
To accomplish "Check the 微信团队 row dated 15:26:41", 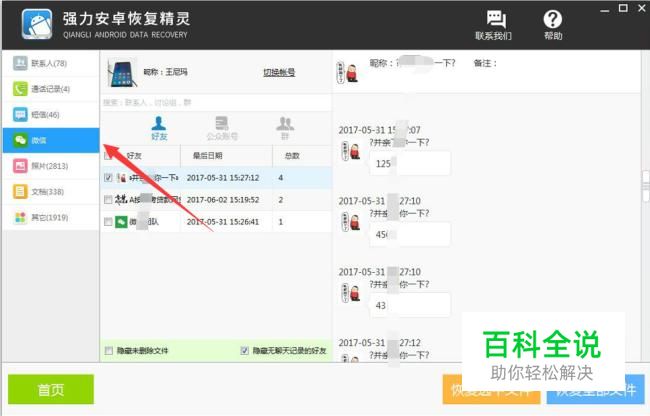I will [x=108, y=222].
